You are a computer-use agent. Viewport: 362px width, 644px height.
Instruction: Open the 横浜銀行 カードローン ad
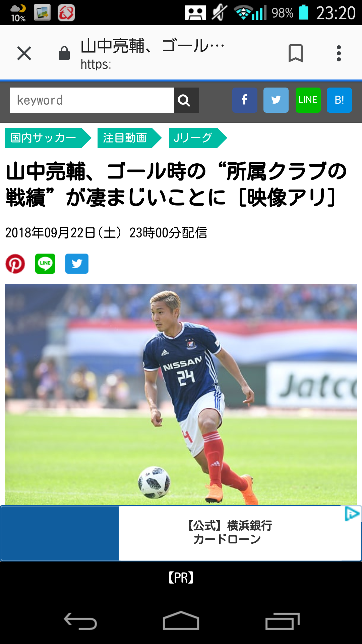pos(181,533)
